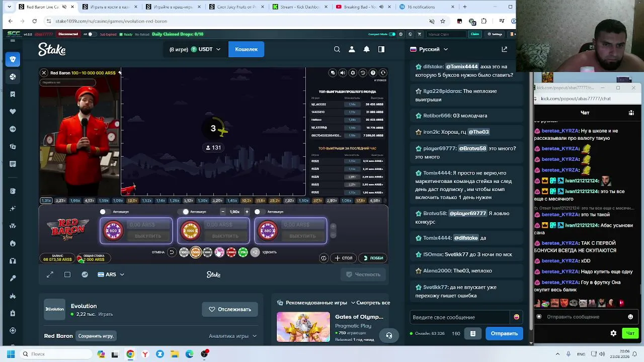Click the ЛОББИ lobby button
Screen dimensions: 644x362
point(373,258)
